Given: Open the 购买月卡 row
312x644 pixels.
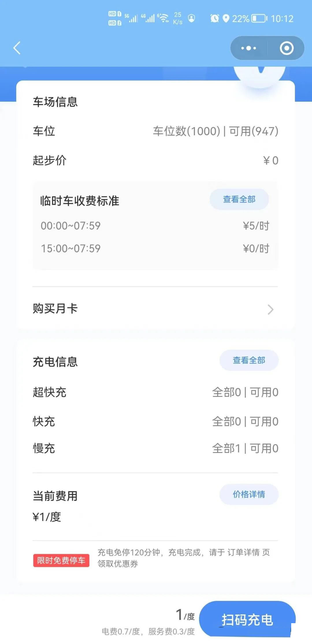Looking at the screenshot, I should pyautogui.click(x=155, y=309).
